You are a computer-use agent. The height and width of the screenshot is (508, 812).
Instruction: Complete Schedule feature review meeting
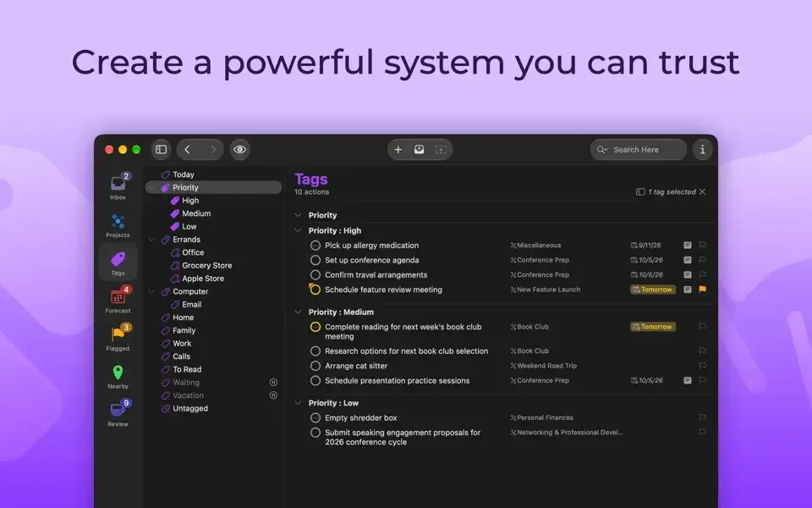pos(315,290)
